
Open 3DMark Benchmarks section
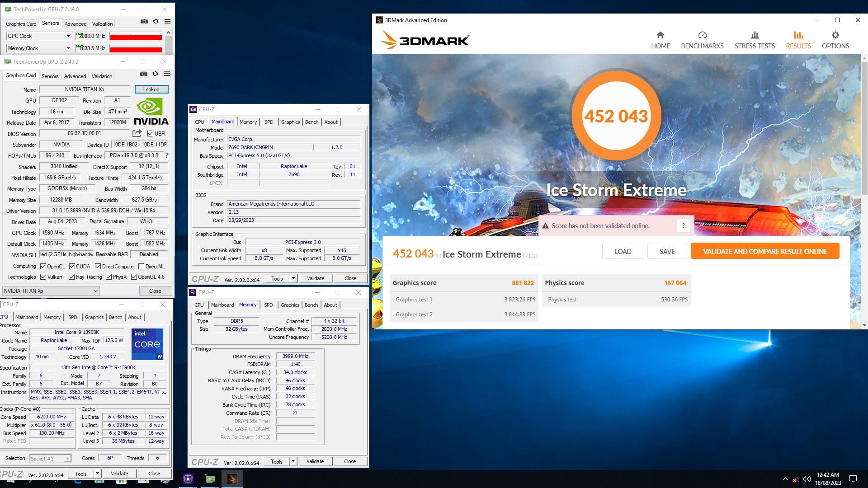click(x=702, y=40)
